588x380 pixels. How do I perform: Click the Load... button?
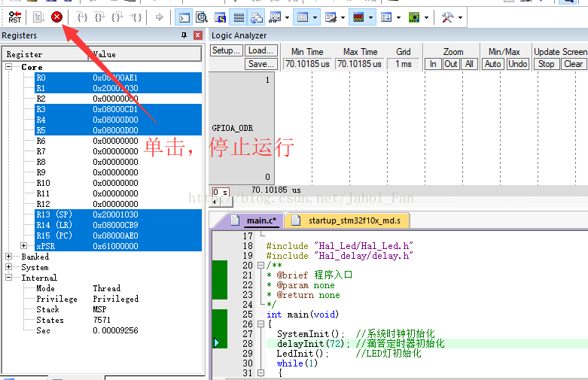point(261,50)
